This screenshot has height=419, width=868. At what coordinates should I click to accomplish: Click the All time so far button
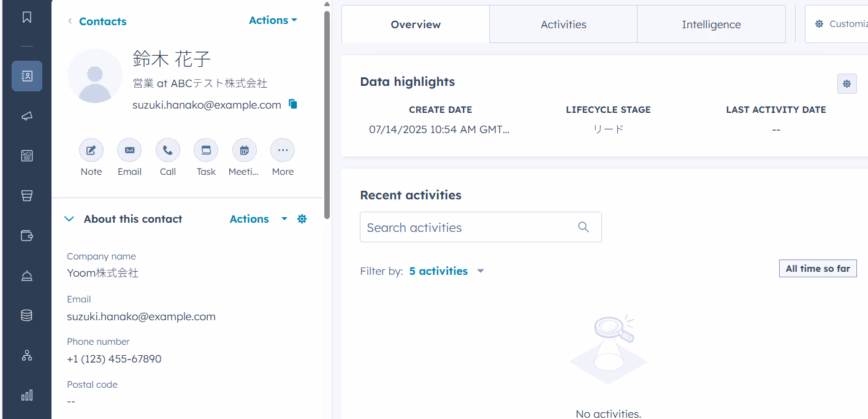(x=818, y=269)
